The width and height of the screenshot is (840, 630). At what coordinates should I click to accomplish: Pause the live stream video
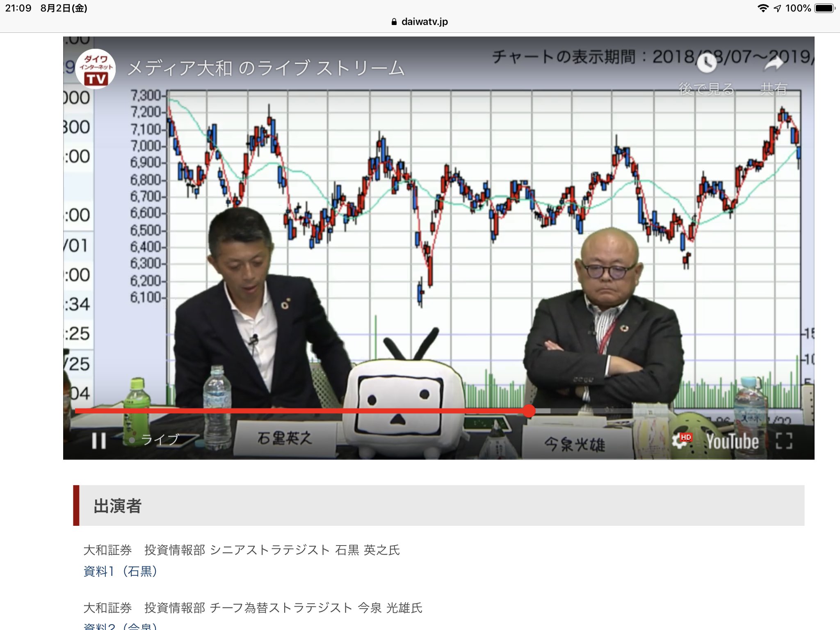click(99, 441)
